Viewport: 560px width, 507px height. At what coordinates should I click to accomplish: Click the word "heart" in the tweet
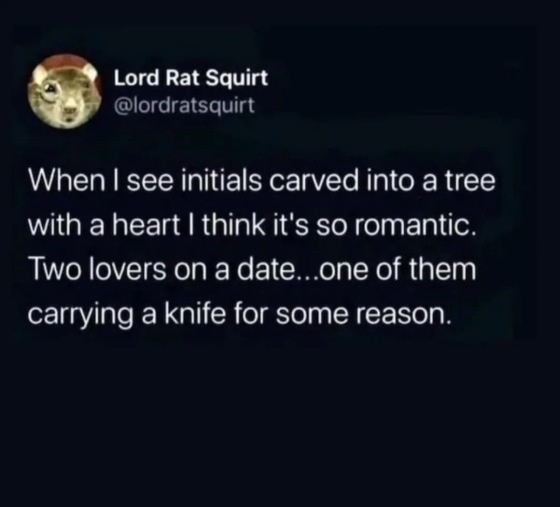146,226
